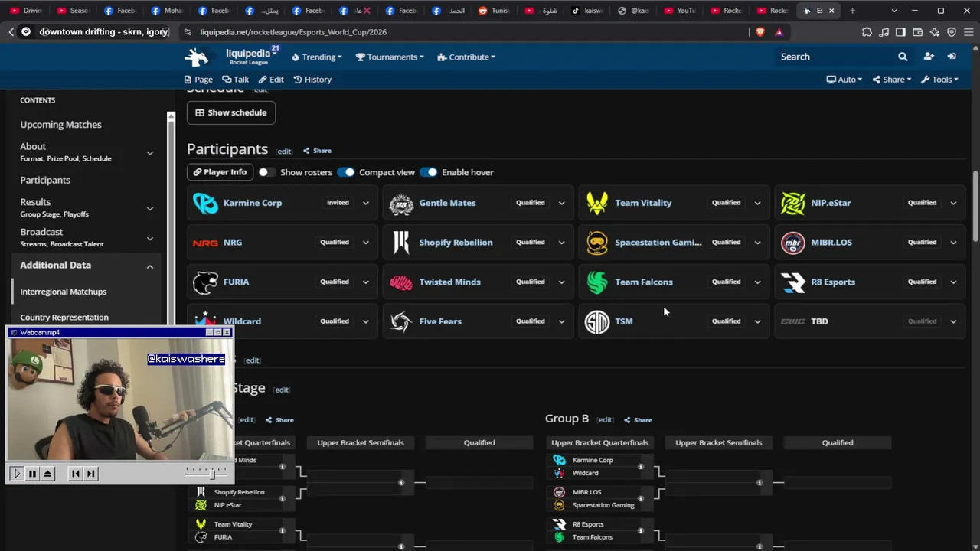Click the search magnifier icon
The image size is (980, 551).
(x=903, y=57)
